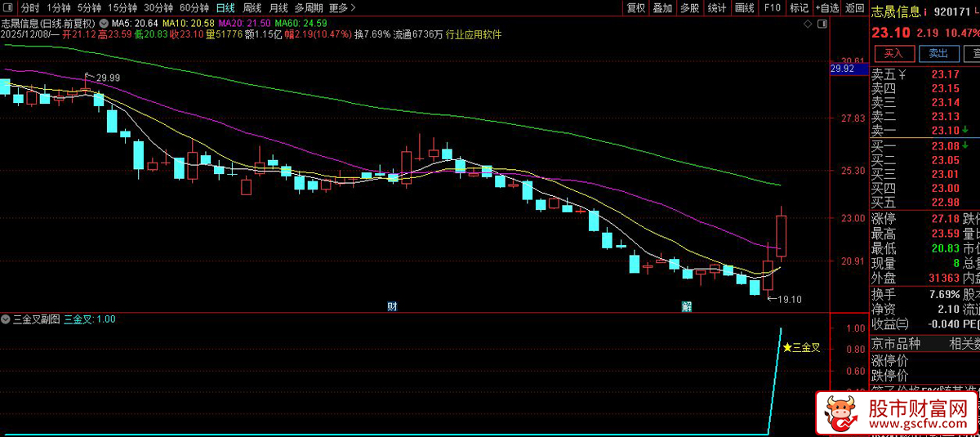Click the ★三金叉 signal label
Screen dimensions: 980x437
click(x=801, y=347)
